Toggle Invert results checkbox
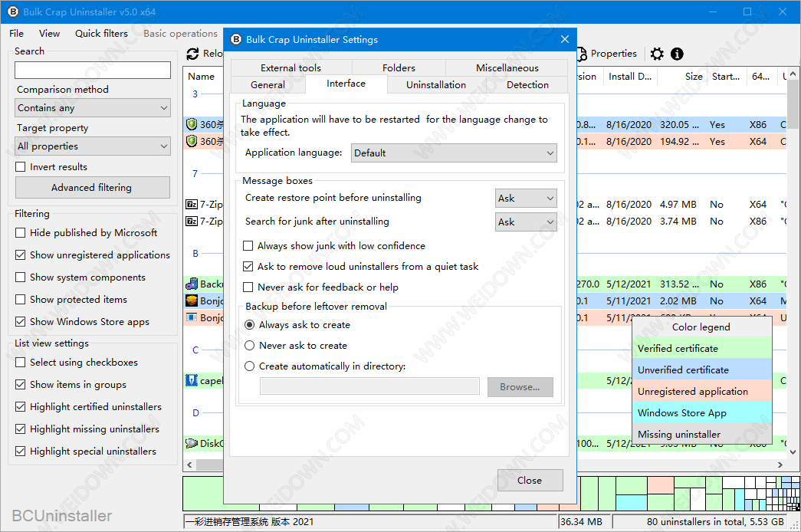 click(21, 166)
